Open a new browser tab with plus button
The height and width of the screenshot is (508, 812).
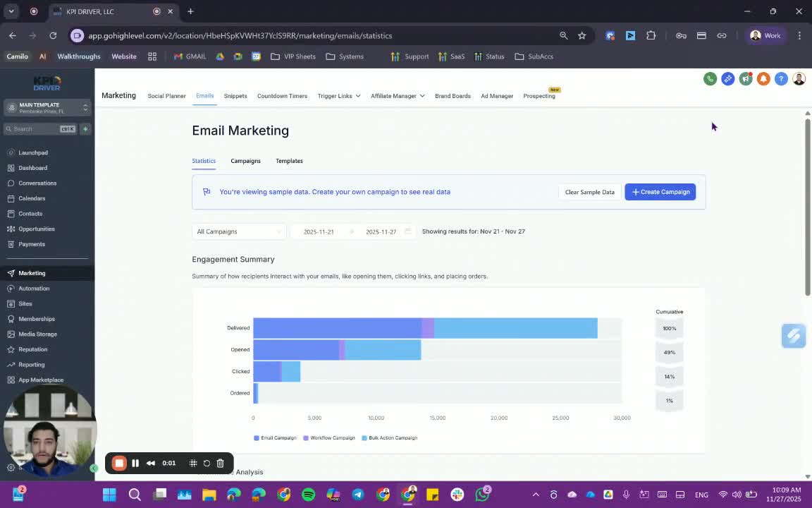click(190, 11)
